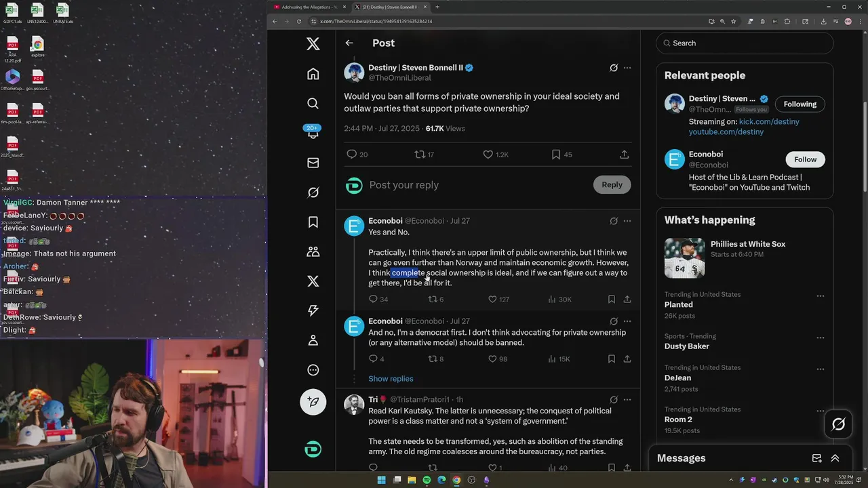
Task: Open Messages envelope icon in sidebar
Action: point(313,163)
